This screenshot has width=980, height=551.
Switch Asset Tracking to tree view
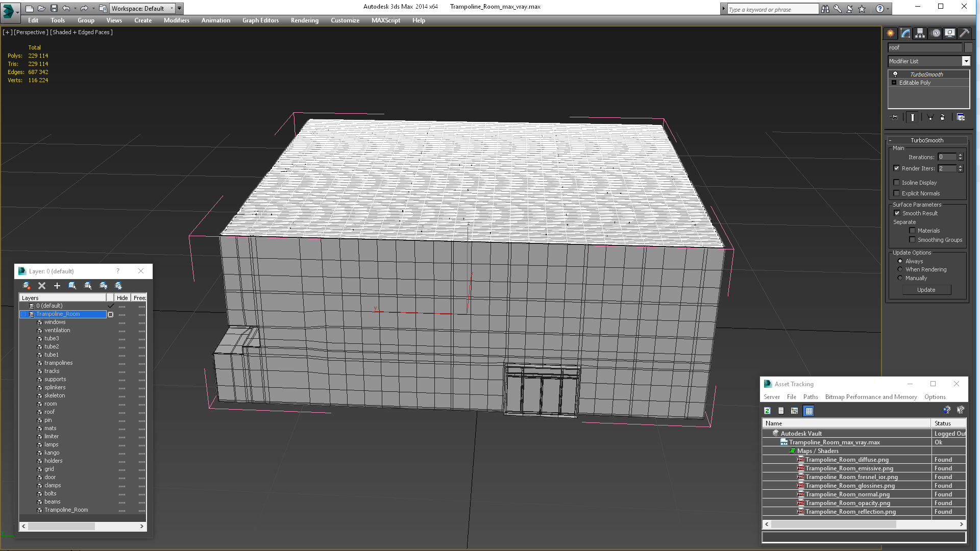pyautogui.click(x=795, y=411)
